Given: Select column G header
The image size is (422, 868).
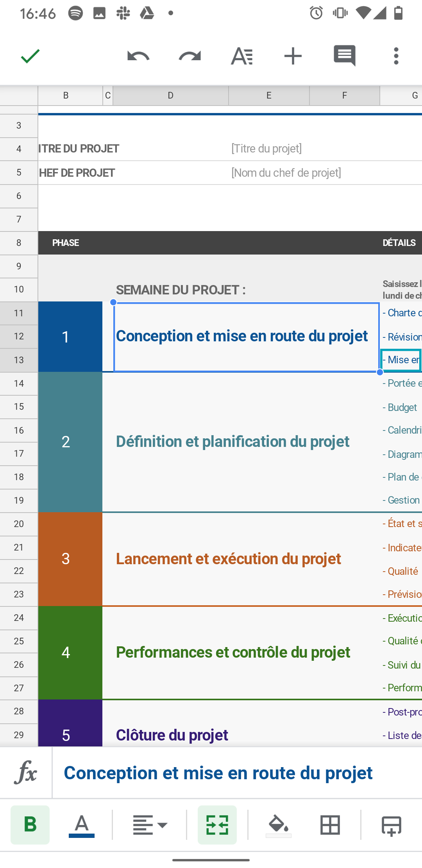Looking at the screenshot, I should 401,95.
